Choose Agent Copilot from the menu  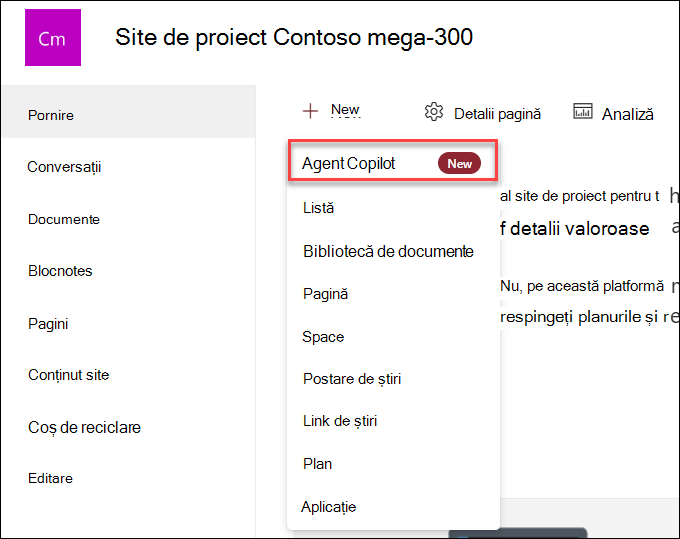(392, 160)
